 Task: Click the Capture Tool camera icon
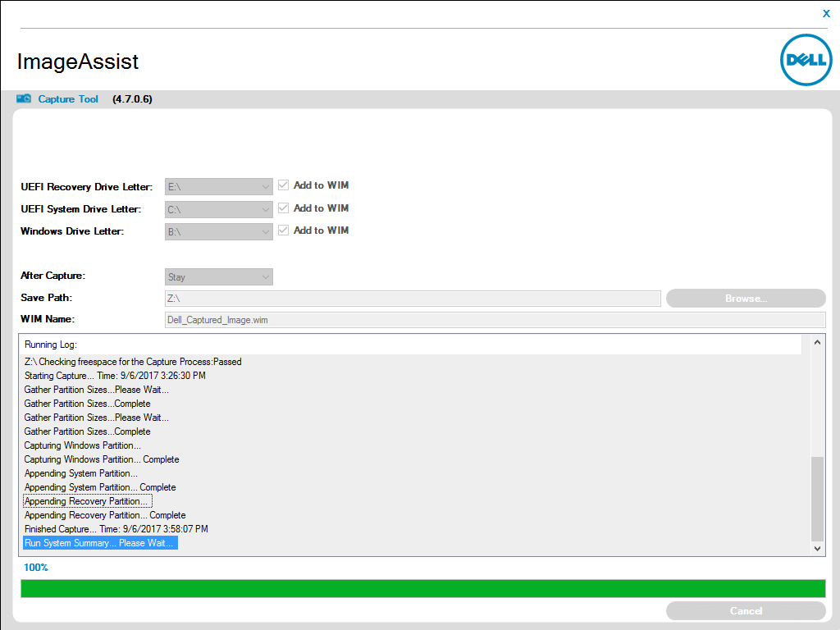[24, 98]
